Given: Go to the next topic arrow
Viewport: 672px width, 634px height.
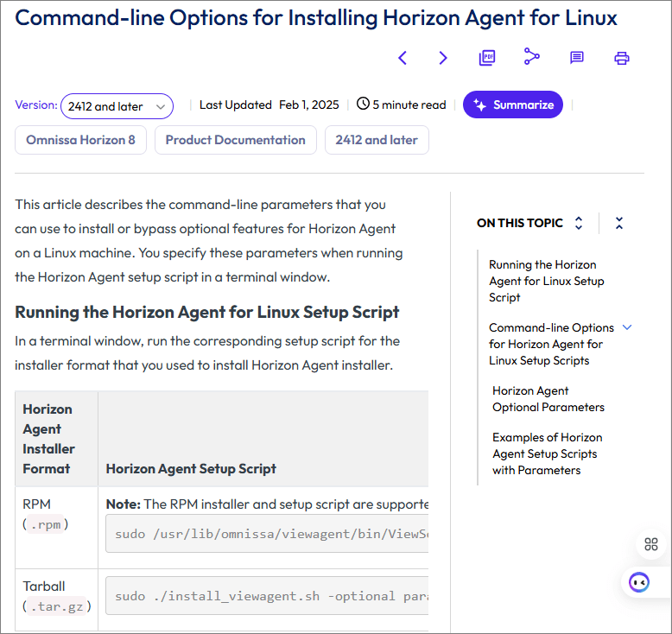Looking at the screenshot, I should coord(443,58).
